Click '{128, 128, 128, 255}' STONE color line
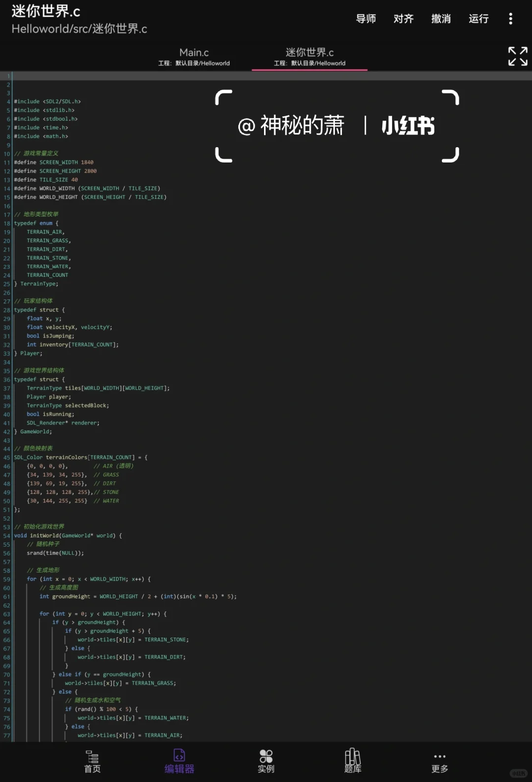 [x=73, y=492]
